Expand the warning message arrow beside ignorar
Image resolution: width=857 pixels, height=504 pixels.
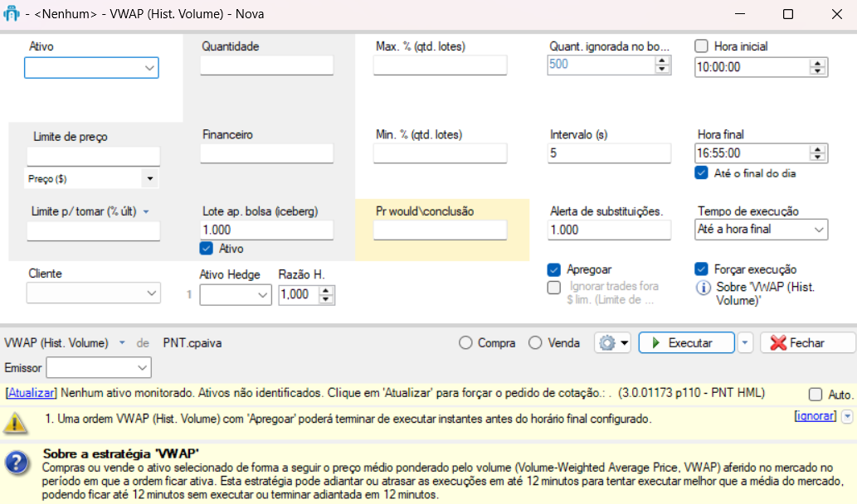(x=847, y=416)
